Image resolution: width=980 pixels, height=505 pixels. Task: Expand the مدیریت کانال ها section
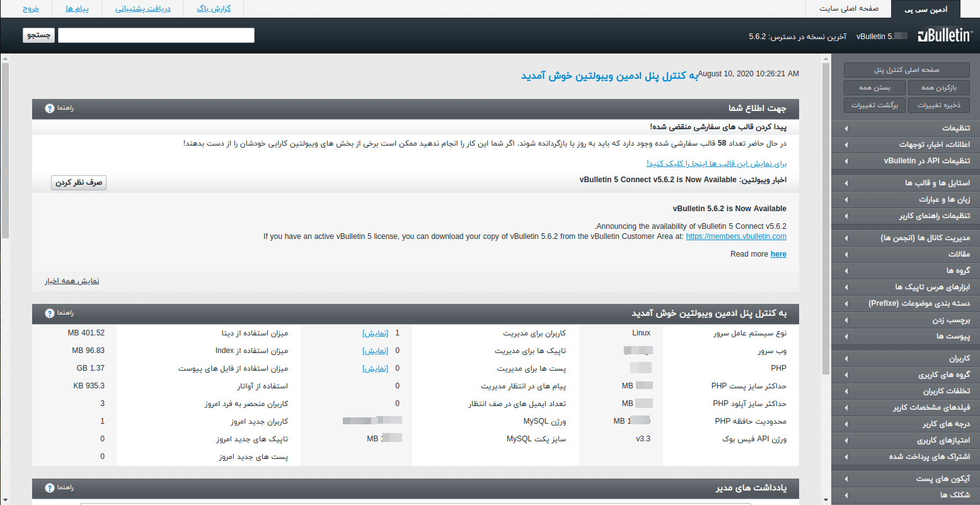pyautogui.click(x=906, y=238)
